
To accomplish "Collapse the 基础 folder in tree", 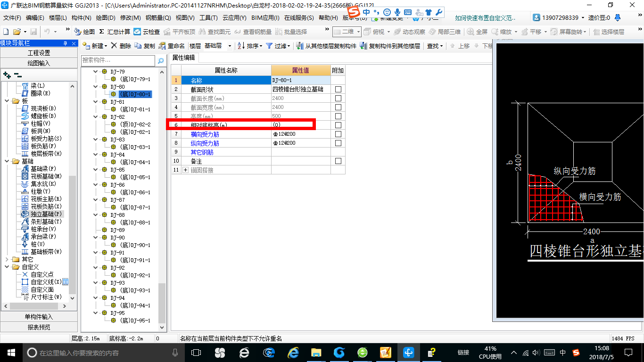I will point(7,161).
